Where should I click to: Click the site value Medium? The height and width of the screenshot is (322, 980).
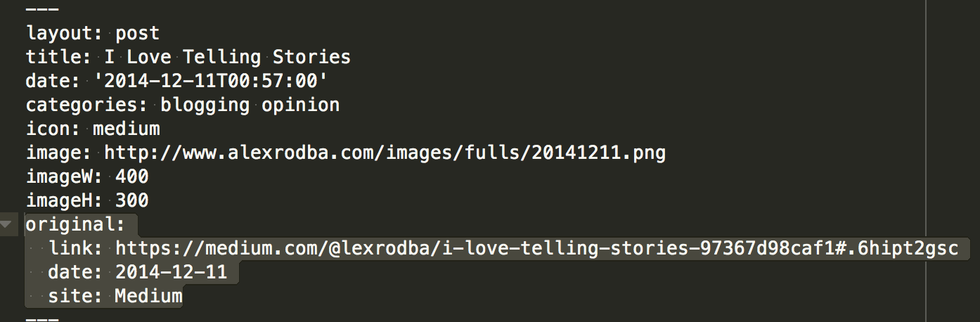[x=148, y=296]
